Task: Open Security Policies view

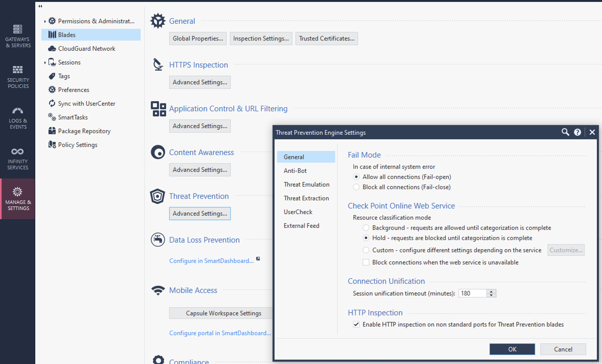Action: tap(18, 77)
